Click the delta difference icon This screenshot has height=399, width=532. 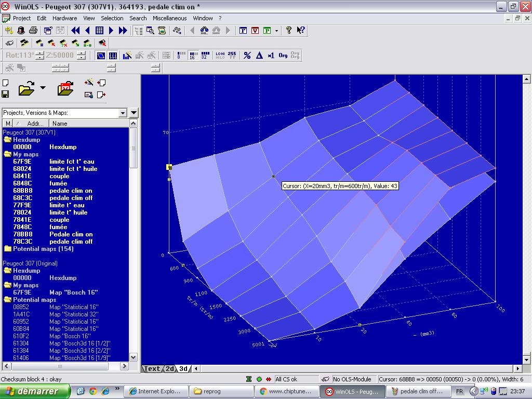pyautogui.click(x=259, y=56)
